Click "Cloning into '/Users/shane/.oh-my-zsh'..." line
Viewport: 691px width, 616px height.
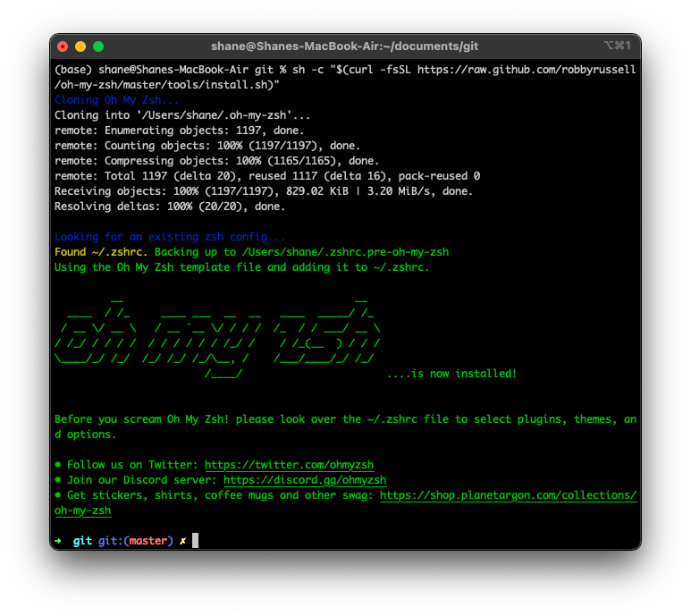point(182,115)
